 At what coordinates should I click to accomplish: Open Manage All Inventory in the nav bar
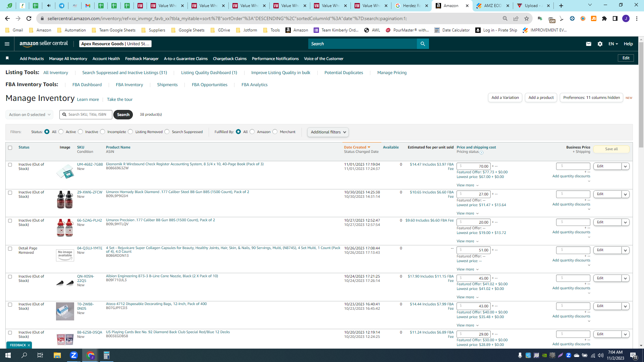tap(68, 59)
